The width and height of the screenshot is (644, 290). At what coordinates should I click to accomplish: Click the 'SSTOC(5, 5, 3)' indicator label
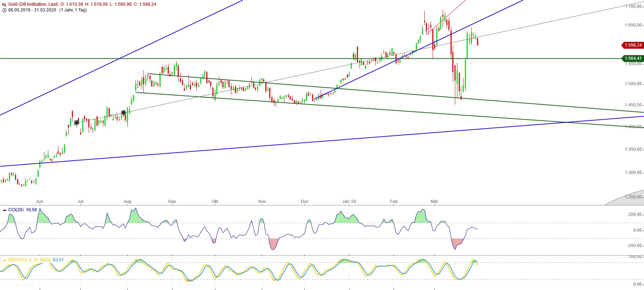click(23, 260)
